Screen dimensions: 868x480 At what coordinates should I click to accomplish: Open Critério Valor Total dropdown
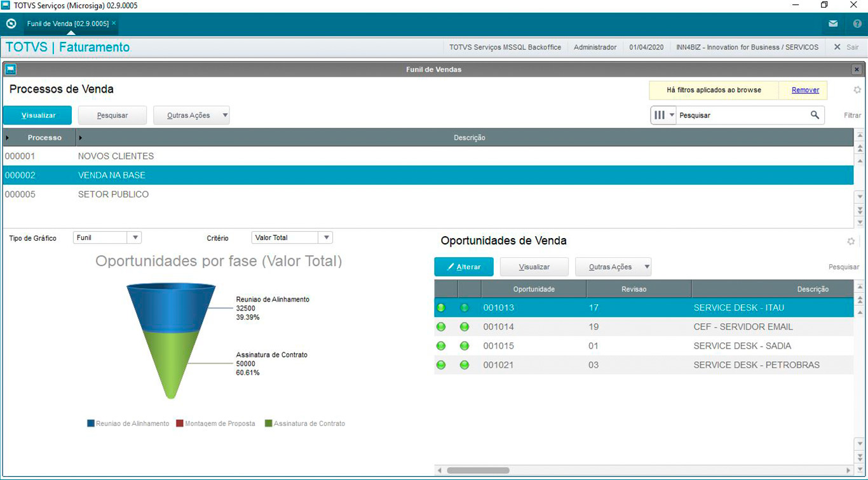pos(292,237)
